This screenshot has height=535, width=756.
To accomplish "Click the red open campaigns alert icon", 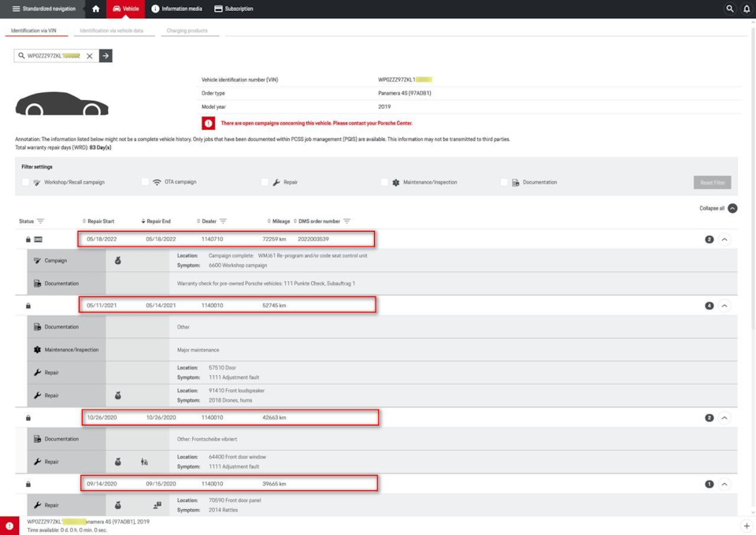I will pos(208,123).
